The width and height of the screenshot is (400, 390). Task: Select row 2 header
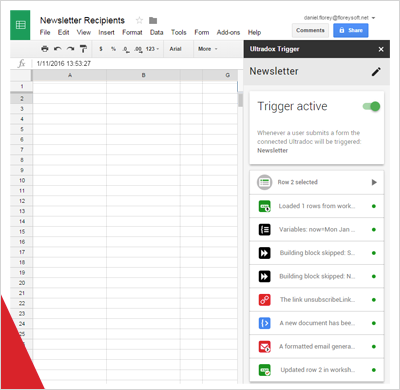tap(22, 98)
